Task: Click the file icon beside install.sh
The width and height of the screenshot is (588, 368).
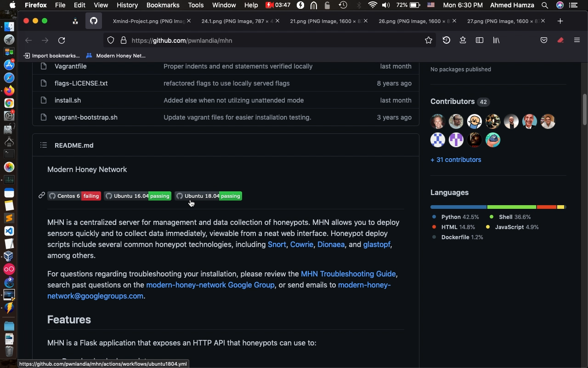Action: point(44,100)
